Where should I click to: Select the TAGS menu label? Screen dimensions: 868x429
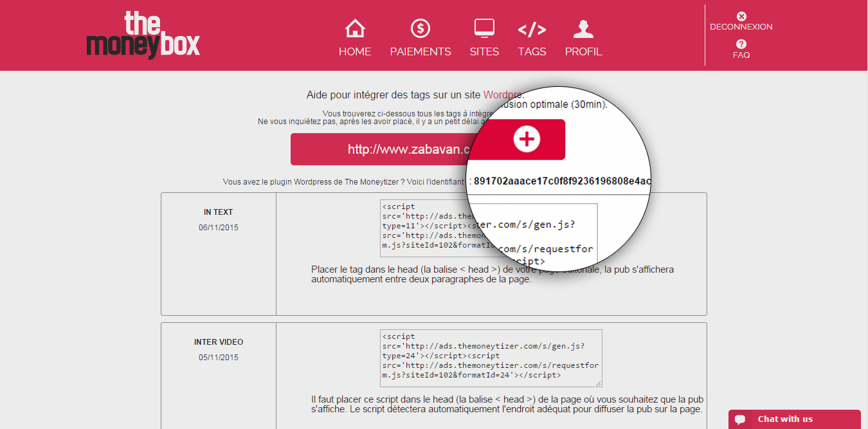point(532,52)
